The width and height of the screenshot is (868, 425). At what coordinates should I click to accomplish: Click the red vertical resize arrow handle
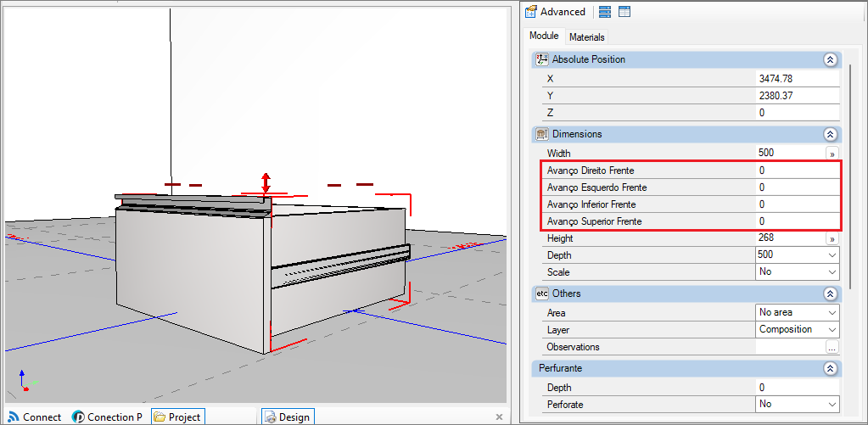266,182
